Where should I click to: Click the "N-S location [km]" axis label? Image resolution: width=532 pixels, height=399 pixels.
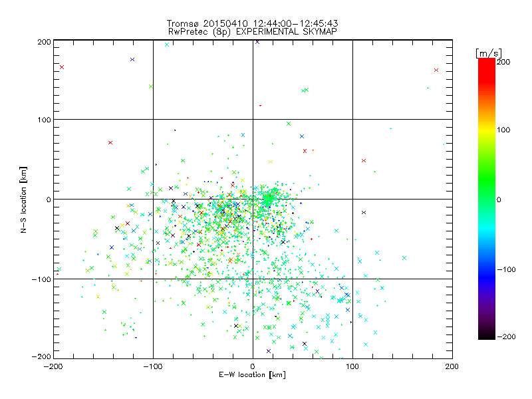(x=23, y=200)
